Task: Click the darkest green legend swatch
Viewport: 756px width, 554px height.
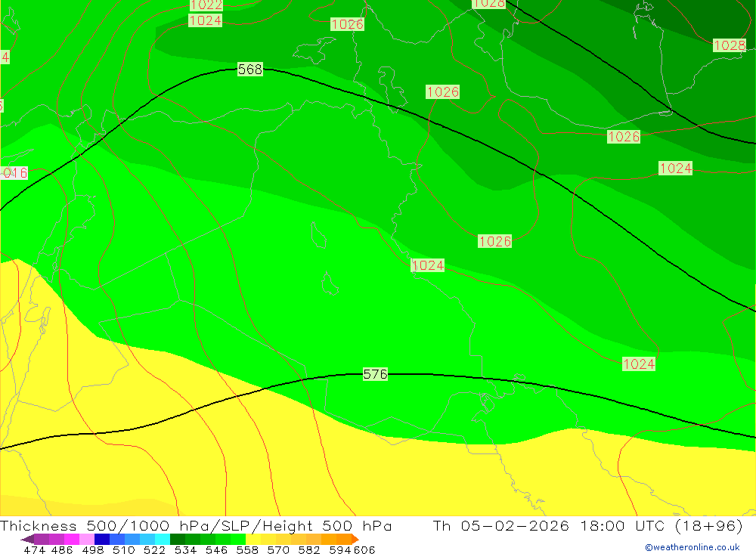Action: (x=178, y=539)
